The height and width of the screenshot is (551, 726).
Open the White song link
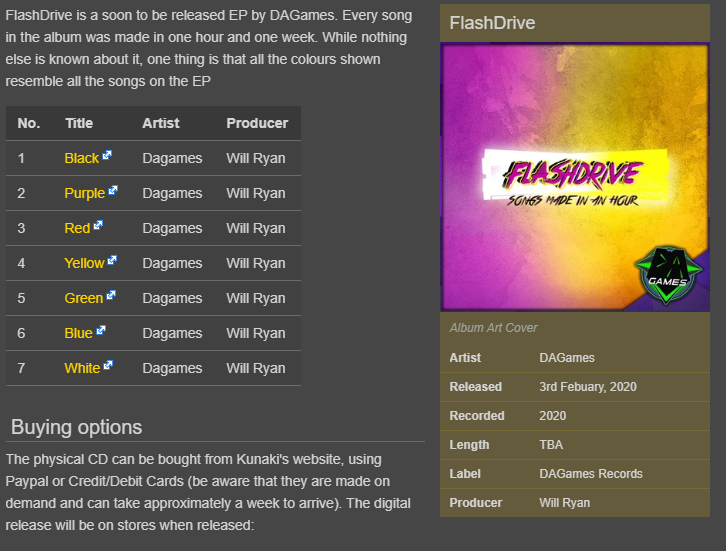click(x=82, y=368)
